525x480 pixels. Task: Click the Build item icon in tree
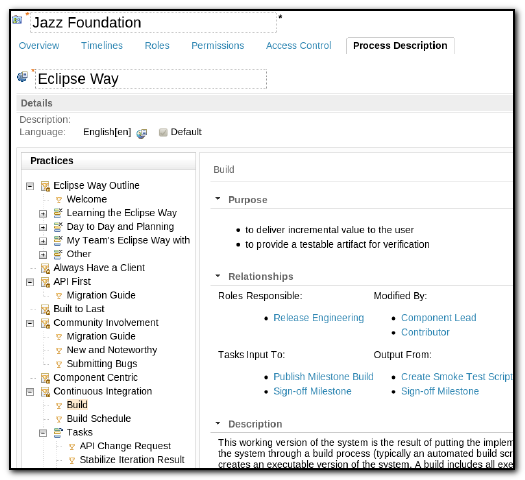click(59, 406)
